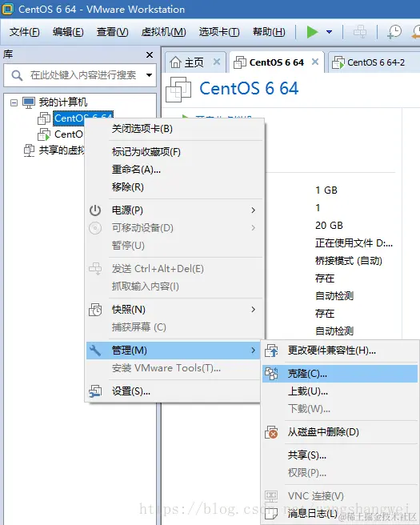Click the delete-from-disk icon

(271, 432)
